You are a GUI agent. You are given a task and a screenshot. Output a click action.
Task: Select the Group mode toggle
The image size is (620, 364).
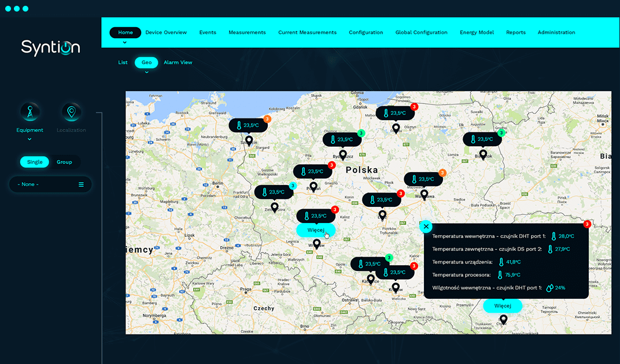64,162
